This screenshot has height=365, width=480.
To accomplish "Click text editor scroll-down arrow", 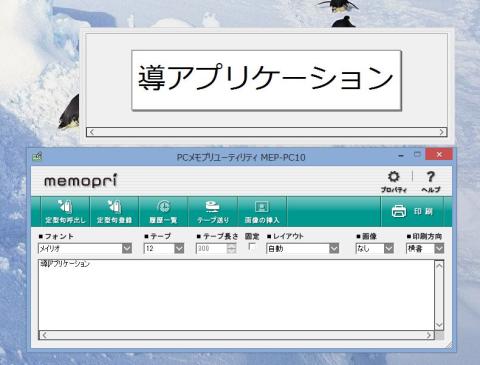I will 439,325.
